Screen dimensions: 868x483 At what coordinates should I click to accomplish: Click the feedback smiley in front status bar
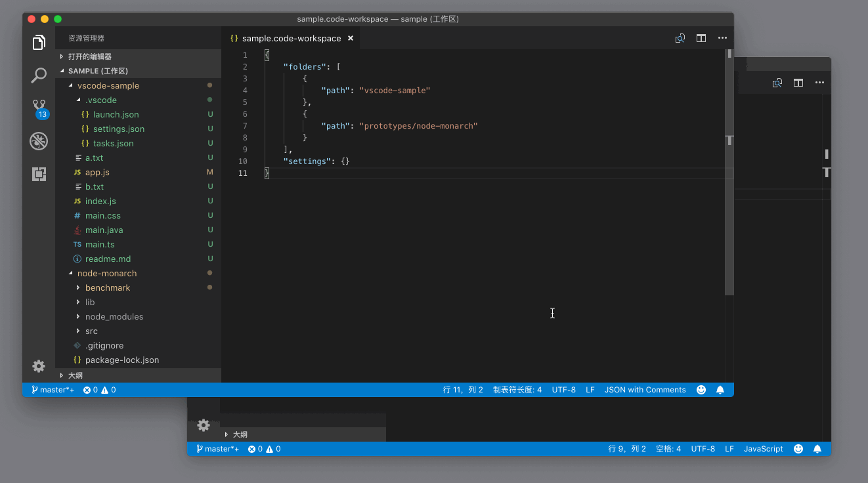[701, 390]
